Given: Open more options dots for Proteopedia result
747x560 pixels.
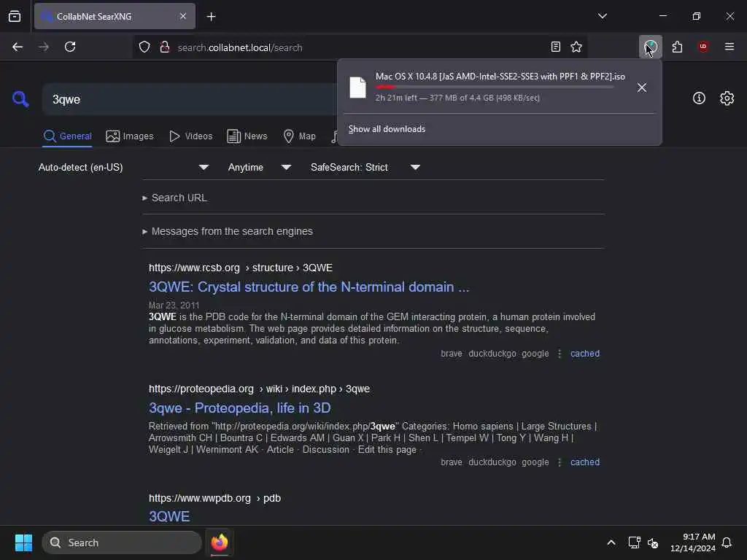Looking at the screenshot, I should (x=560, y=462).
